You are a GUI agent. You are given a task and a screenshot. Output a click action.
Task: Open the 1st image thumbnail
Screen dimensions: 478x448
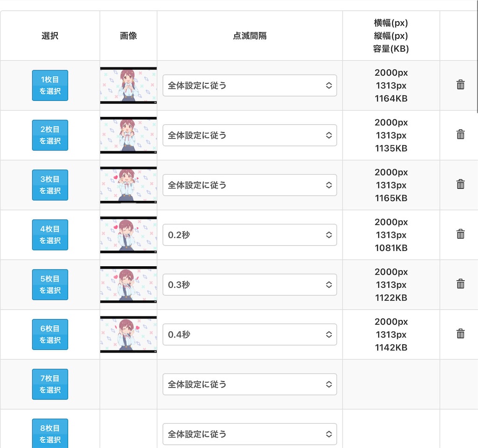click(x=128, y=85)
